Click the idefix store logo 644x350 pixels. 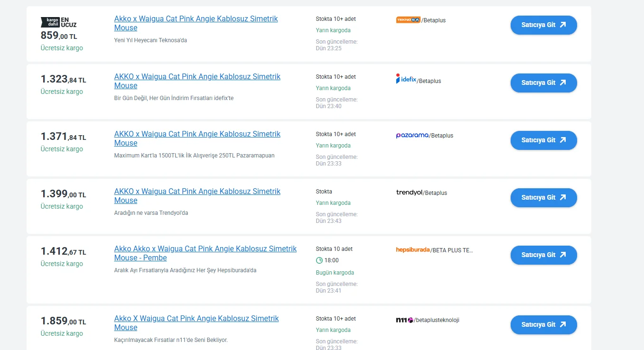pyautogui.click(x=406, y=79)
